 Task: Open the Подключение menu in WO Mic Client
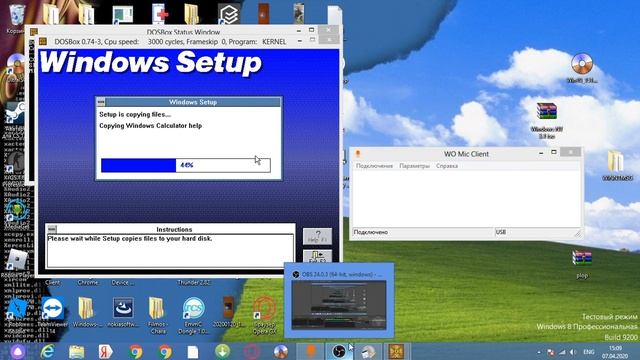374,166
